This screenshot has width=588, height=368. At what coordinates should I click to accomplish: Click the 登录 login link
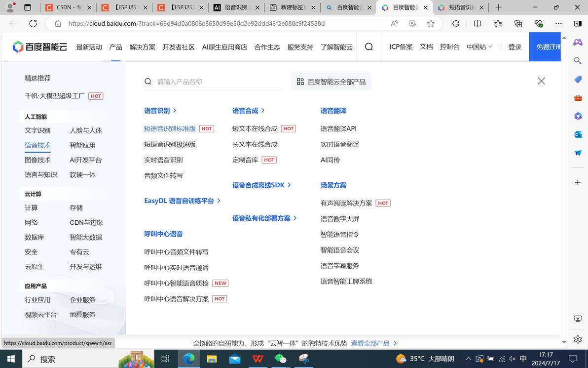click(x=515, y=47)
